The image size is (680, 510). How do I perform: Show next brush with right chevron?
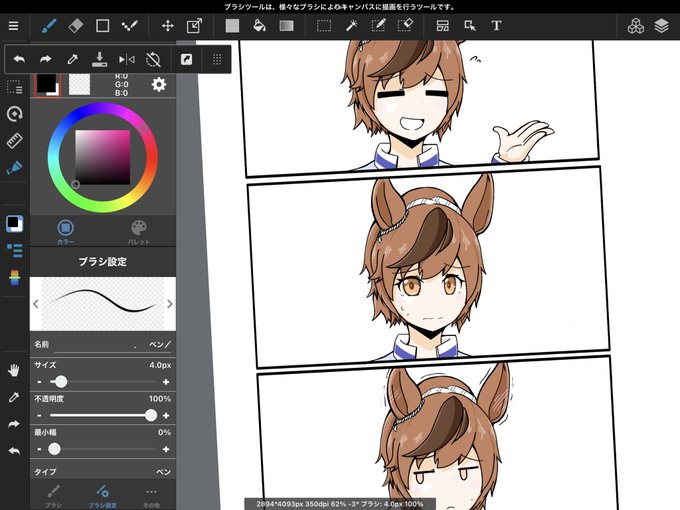[170, 304]
